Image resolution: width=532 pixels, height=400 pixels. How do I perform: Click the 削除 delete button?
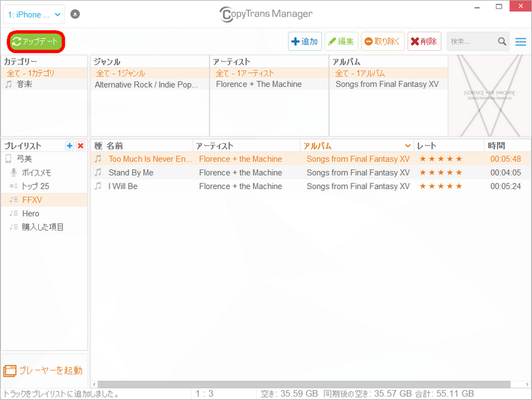[x=424, y=42]
